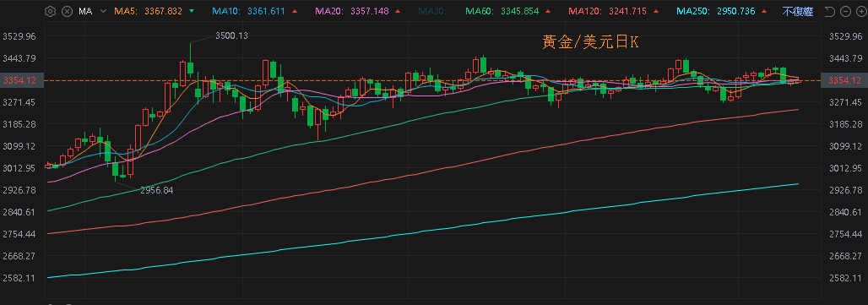Select the MA5 value 3367.832
This screenshot has width=868, height=305.
click(163, 11)
